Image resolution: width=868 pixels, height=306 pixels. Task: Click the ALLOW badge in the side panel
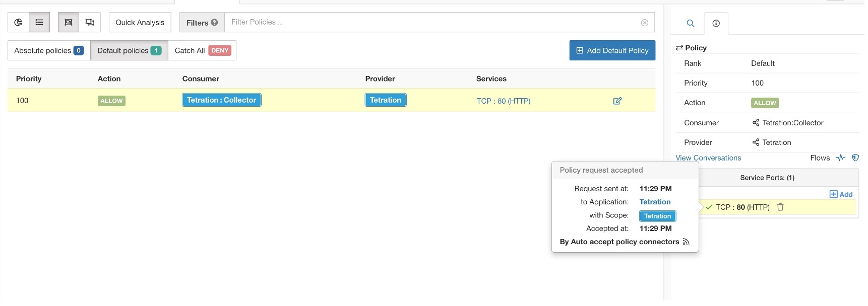[765, 103]
